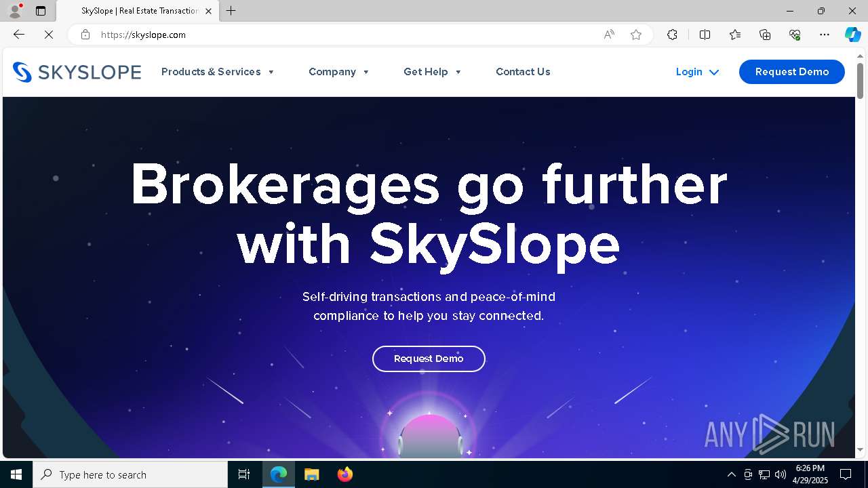This screenshot has width=868, height=488.
Task: Select the SkySlope browser tab
Action: [139, 11]
